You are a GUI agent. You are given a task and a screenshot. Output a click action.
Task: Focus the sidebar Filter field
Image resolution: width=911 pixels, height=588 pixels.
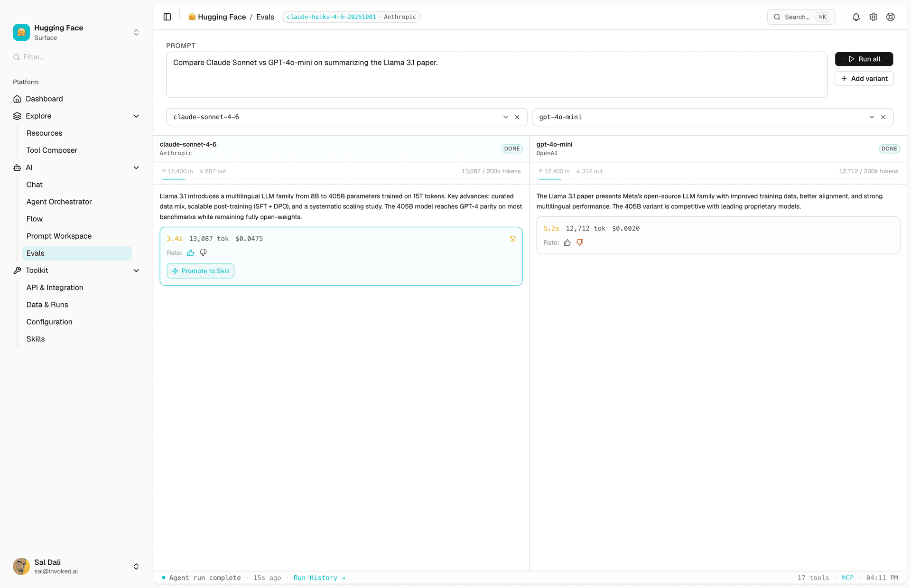[x=76, y=57]
